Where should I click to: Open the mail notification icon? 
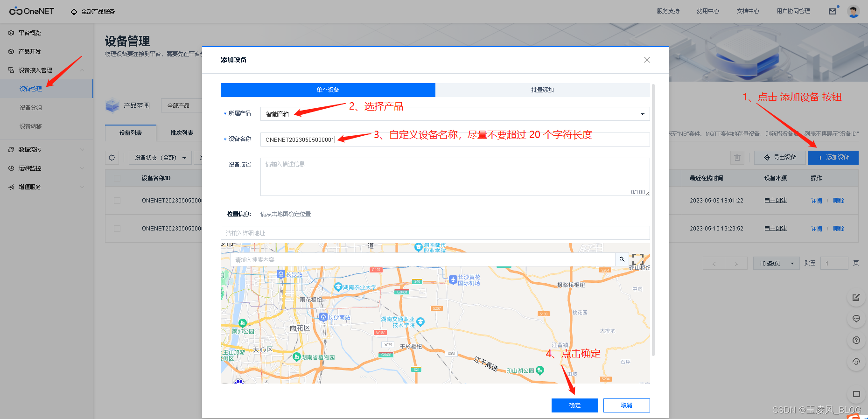click(x=833, y=11)
